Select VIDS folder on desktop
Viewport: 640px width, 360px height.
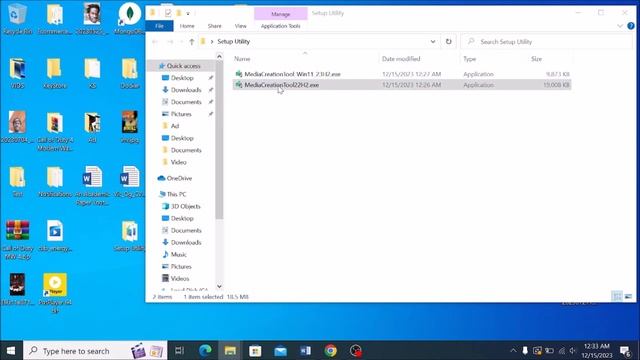click(17, 73)
